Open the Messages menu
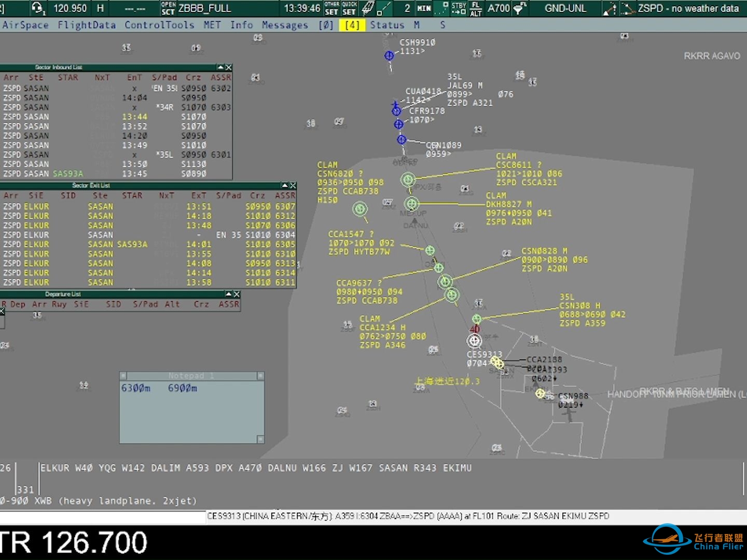This screenshot has height=560, width=747. click(285, 25)
